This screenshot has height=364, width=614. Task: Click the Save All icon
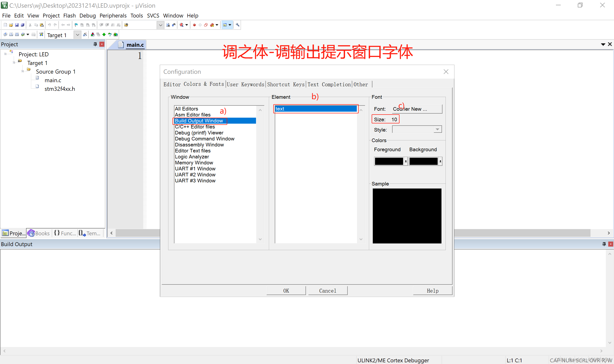[23, 25]
